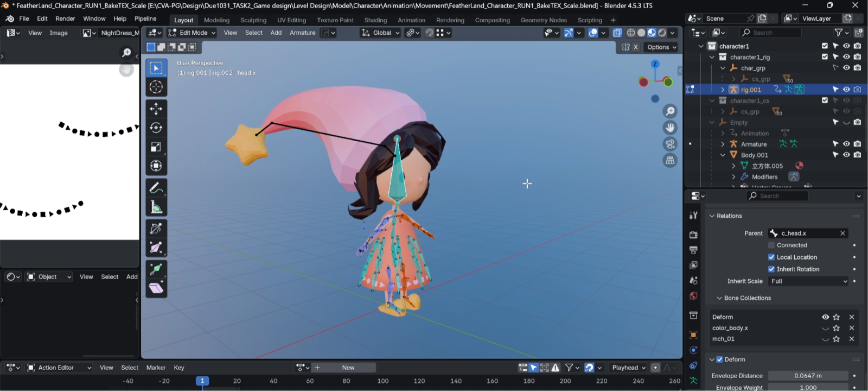Toggle X-ray display icon

click(x=617, y=33)
